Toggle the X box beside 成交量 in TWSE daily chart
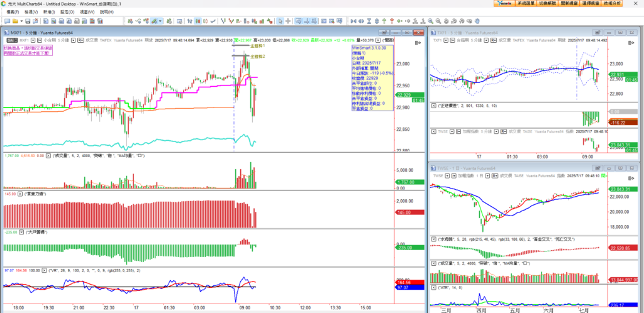 coord(434,263)
